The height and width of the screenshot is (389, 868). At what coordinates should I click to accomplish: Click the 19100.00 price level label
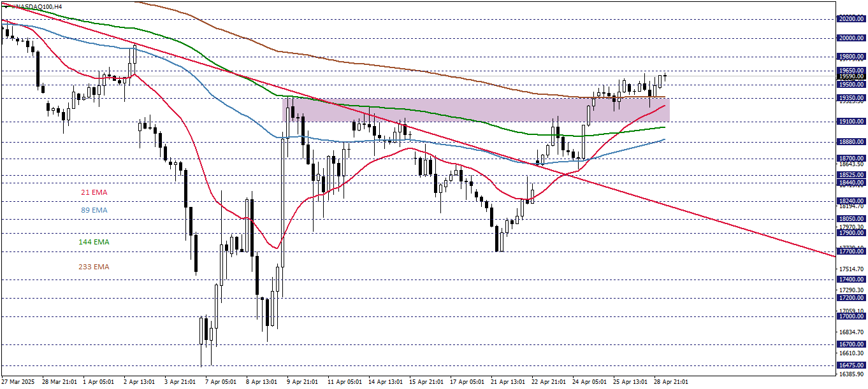pos(852,122)
